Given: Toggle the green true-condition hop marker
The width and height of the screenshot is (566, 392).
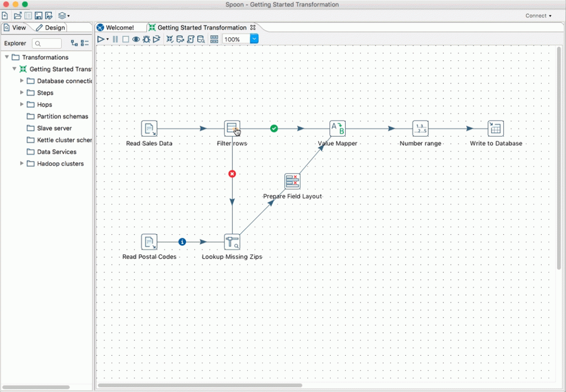Looking at the screenshot, I should click(274, 128).
